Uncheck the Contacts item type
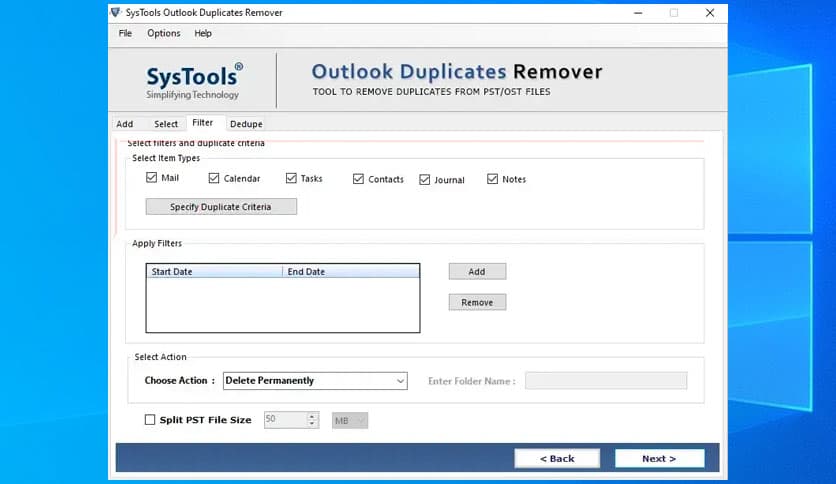 point(358,179)
